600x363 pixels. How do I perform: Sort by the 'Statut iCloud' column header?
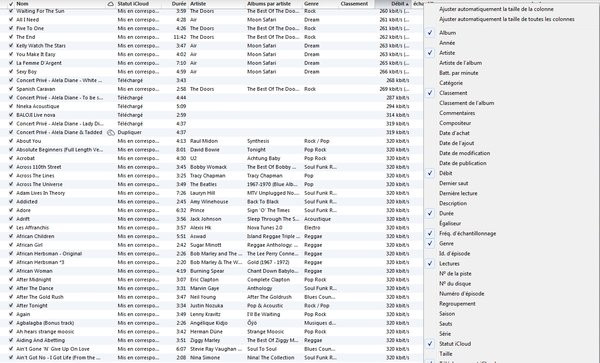pos(133,4)
